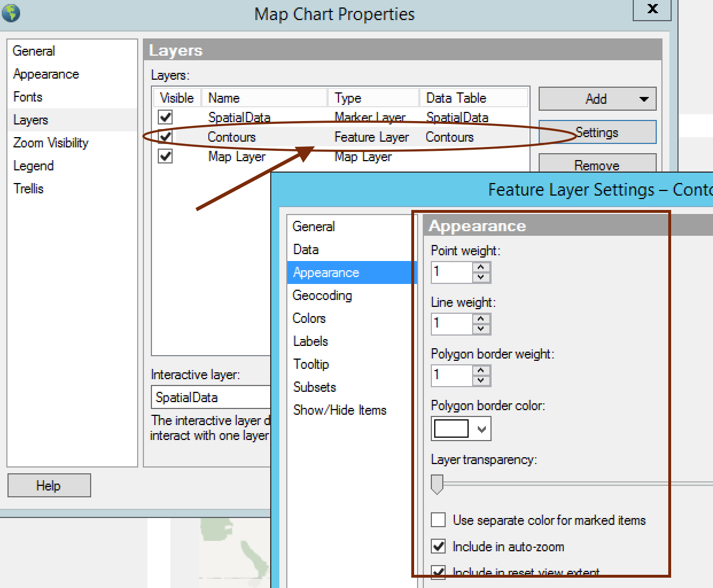The image size is (713, 588).
Task: Decrease Line weight with down arrow
Action: click(481, 329)
